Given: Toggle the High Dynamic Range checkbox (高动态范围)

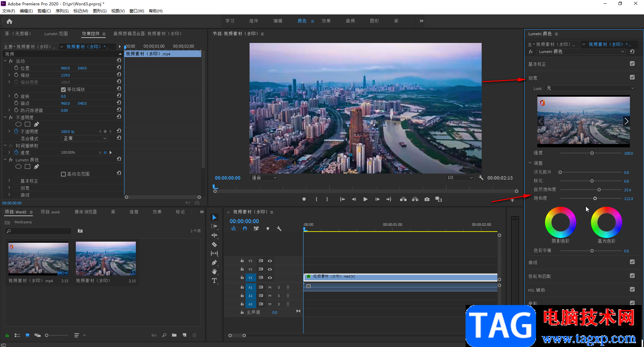Looking at the screenshot, I should pyautogui.click(x=63, y=174).
